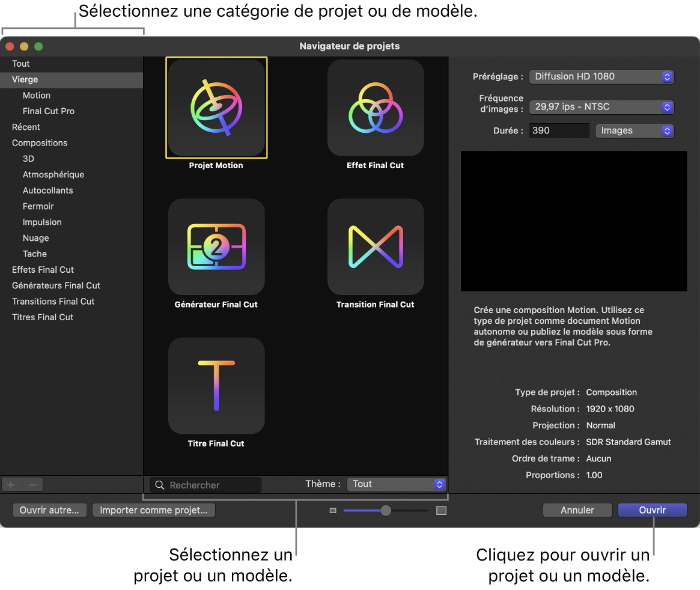Select Compositions in the sidebar

40,143
